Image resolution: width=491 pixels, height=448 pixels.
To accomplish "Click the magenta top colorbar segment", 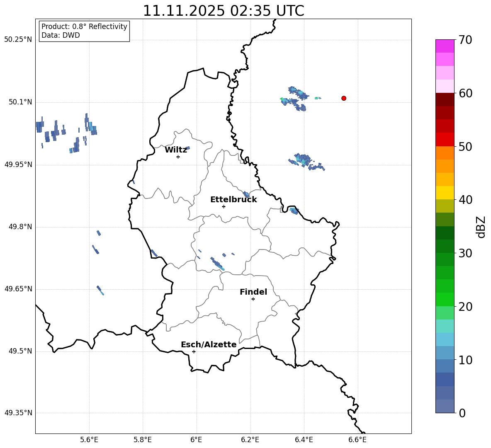I will (x=445, y=46).
